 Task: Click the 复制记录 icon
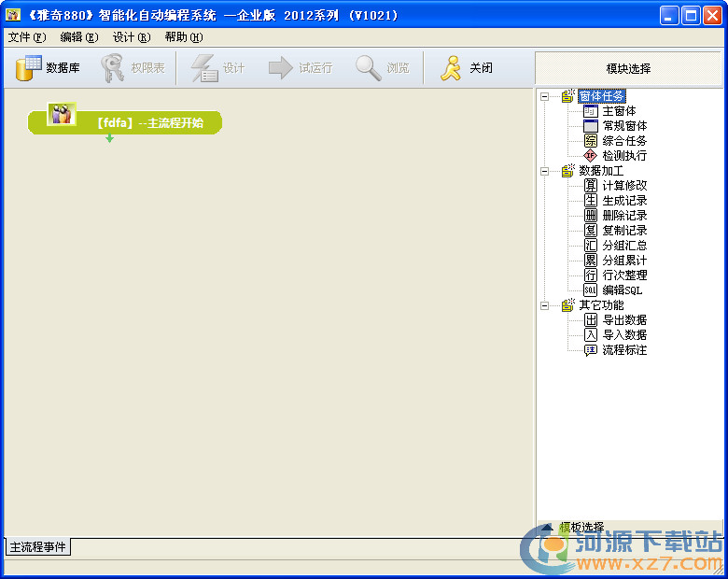click(591, 230)
